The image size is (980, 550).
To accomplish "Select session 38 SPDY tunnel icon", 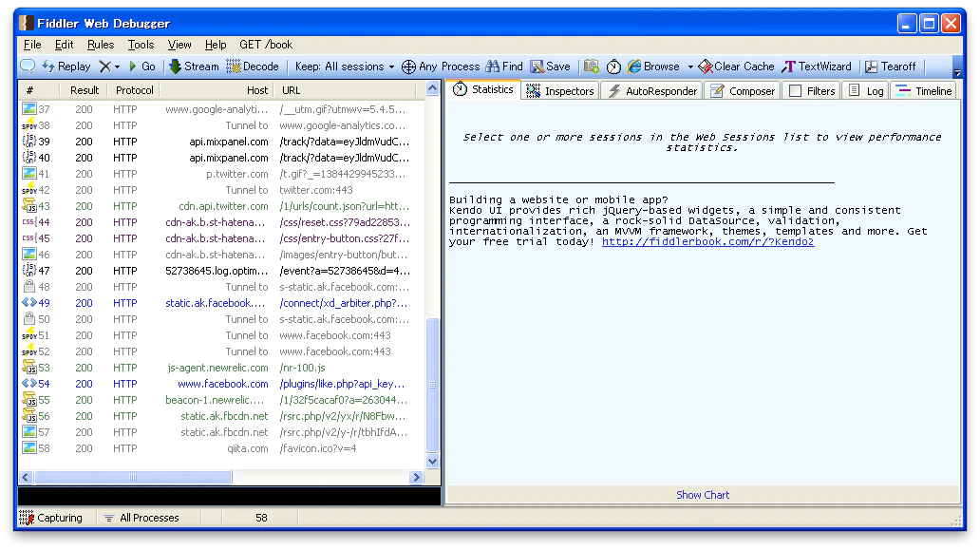I will click(28, 125).
